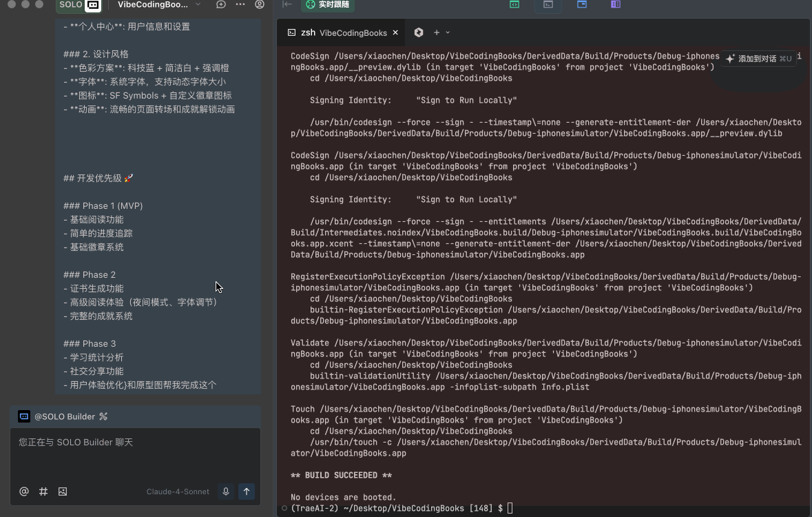Image resolution: width=812 pixels, height=517 pixels.
Task: Click the @SOLO Builder agent label
Action: (65, 416)
